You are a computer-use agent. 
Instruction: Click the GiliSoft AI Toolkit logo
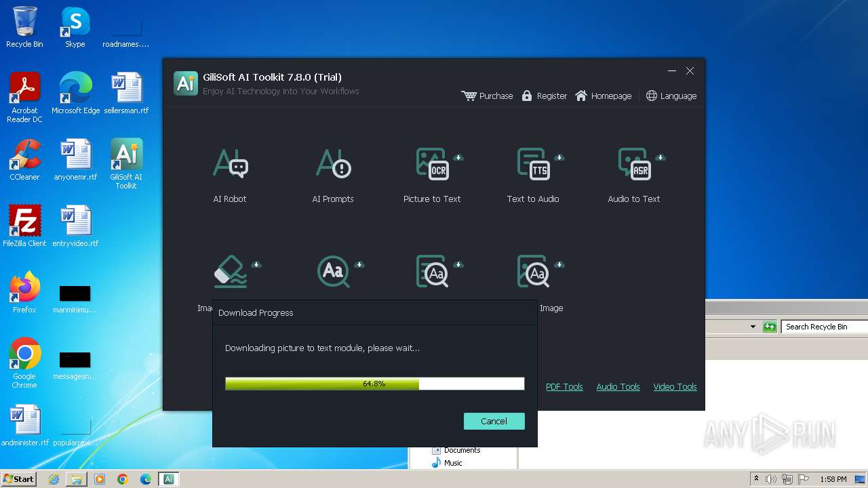tap(186, 83)
